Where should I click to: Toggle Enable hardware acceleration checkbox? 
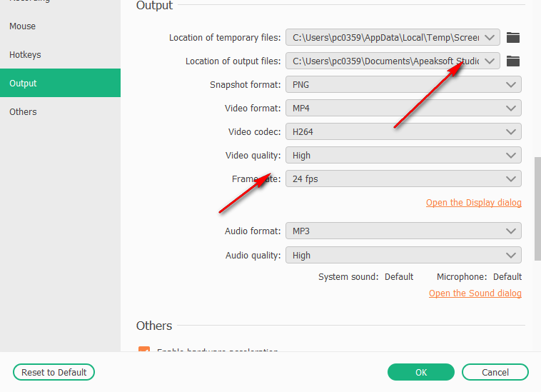click(144, 351)
